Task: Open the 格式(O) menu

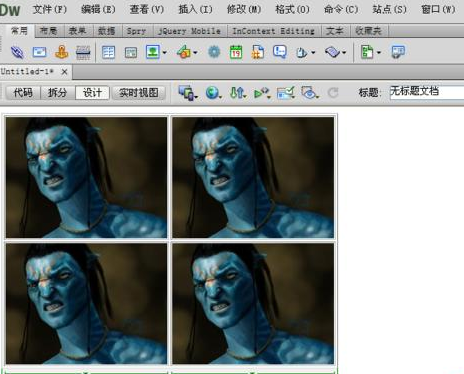Action: (x=292, y=9)
